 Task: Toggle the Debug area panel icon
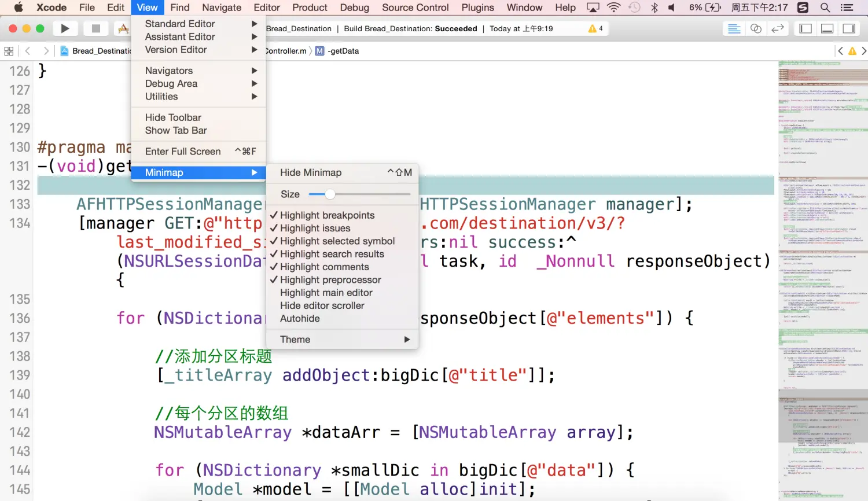tap(827, 28)
